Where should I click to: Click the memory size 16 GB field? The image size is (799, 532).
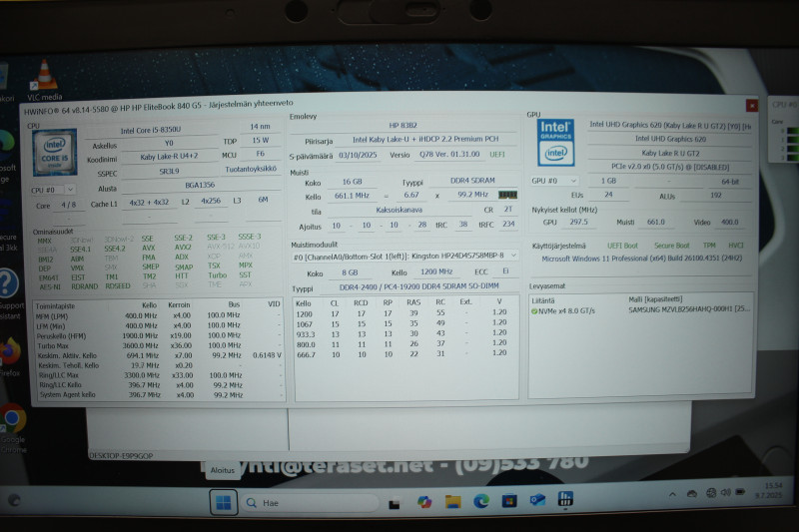click(x=353, y=182)
